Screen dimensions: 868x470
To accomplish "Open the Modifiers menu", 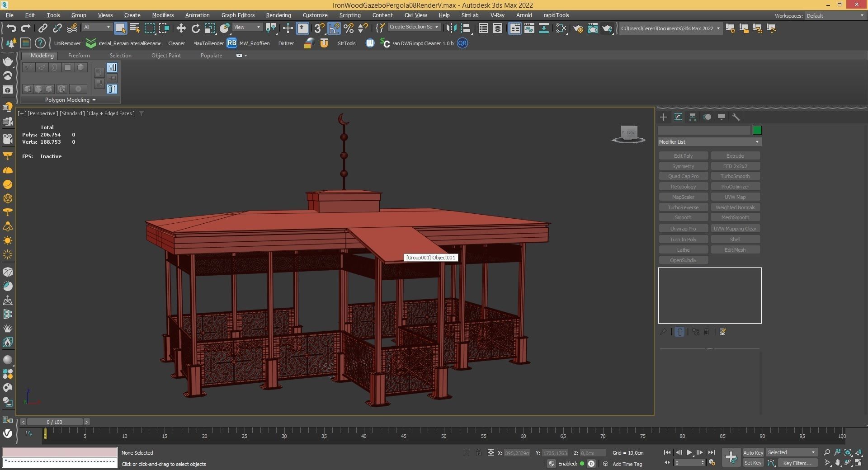I will click(x=163, y=15).
